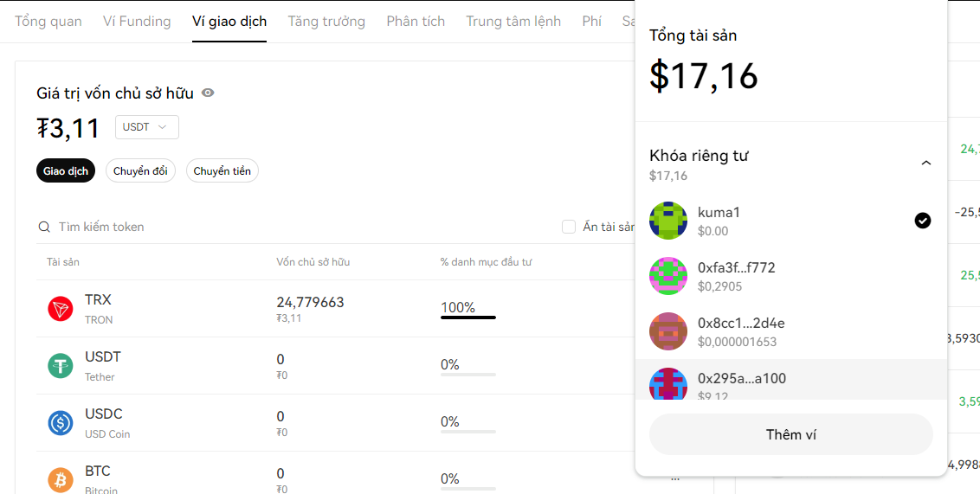Screen dimensions: 980x494
Task: Click the TRX Tron coin icon
Action: coord(61,309)
